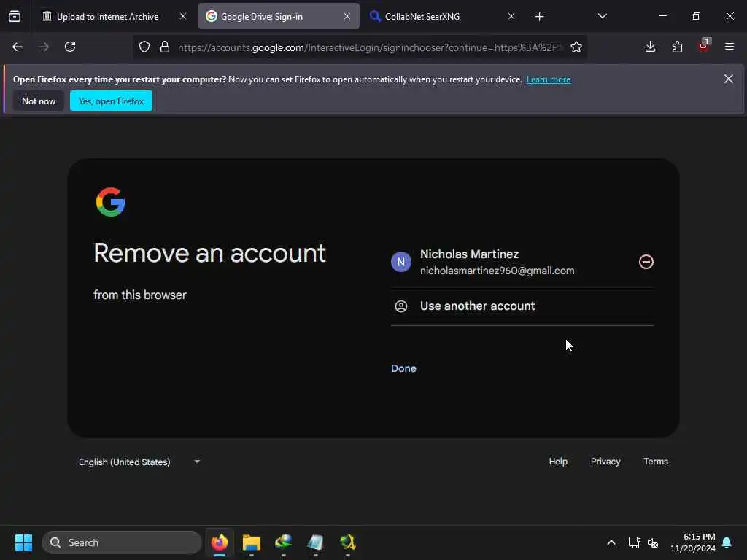The image size is (747, 560).
Task: Click the N avatar of Nicholas Martinez
Action: [x=401, y=262]
